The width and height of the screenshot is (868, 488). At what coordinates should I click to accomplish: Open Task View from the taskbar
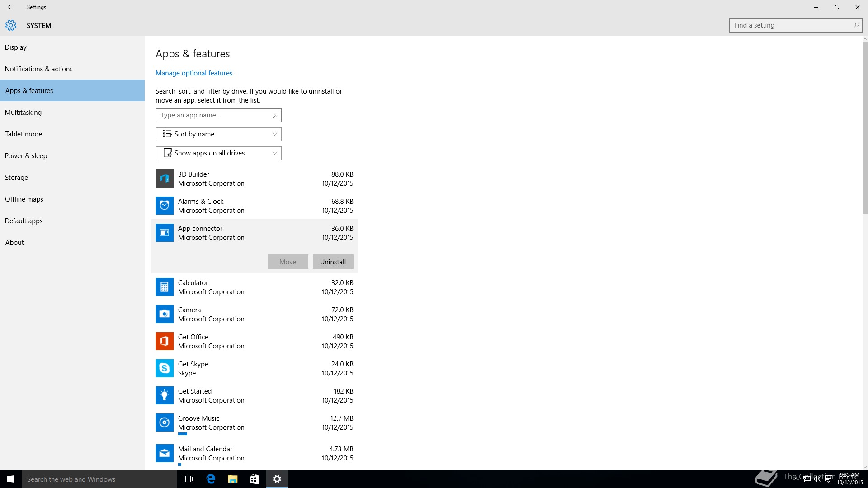(x=188, y=479)
